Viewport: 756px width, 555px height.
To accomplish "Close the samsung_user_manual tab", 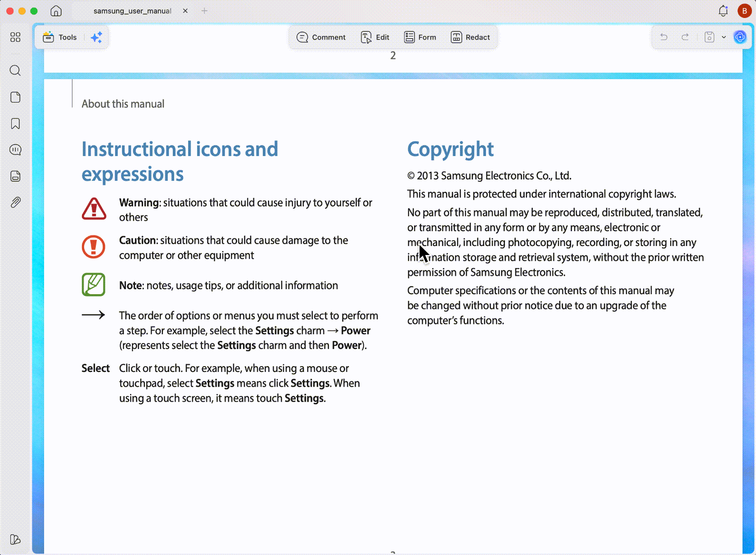I will (185, 11).
